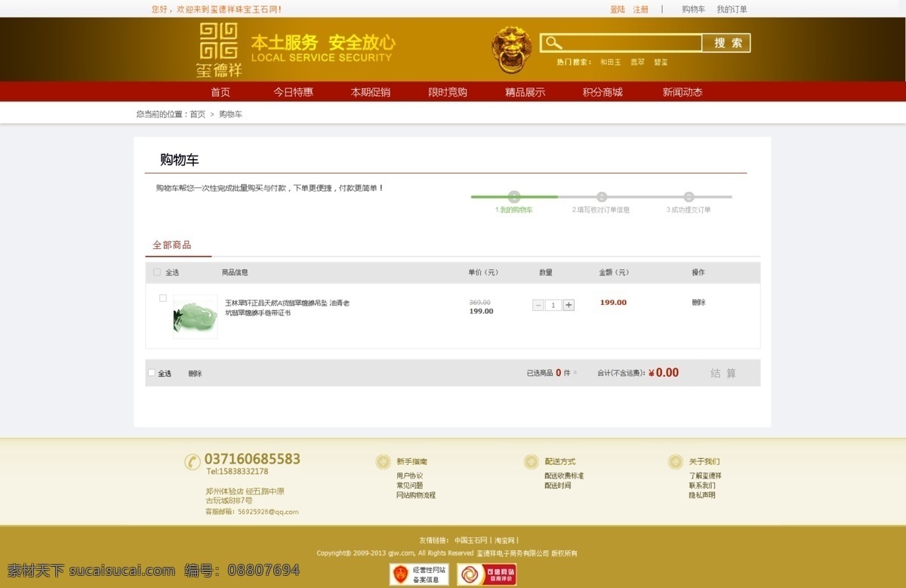Viewport: 906px width, 588px height.
Task: Decrease quantity with the minus button
Action: (538, 305)
